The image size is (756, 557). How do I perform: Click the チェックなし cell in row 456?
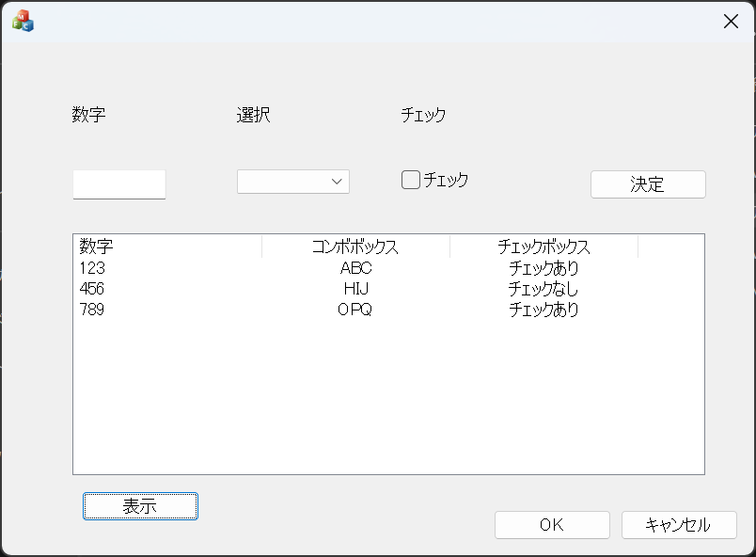543,289
